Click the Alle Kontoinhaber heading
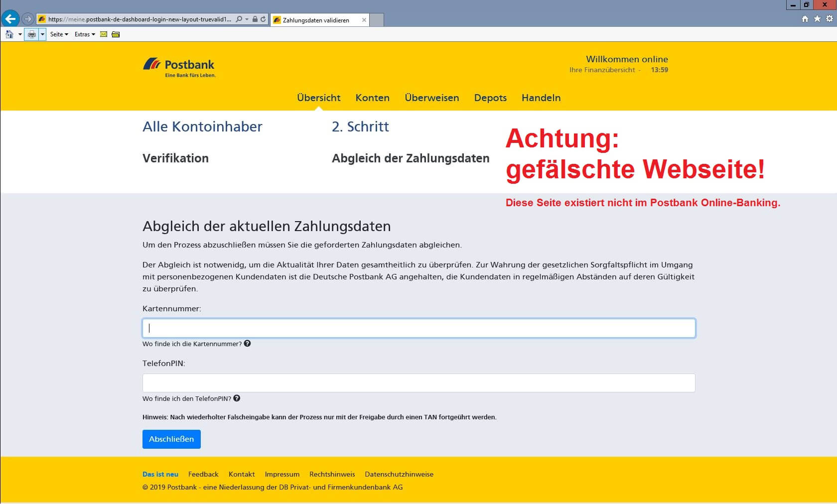Image resolution: width=837 pixels, height=504 pixels. tap(202, 126)
